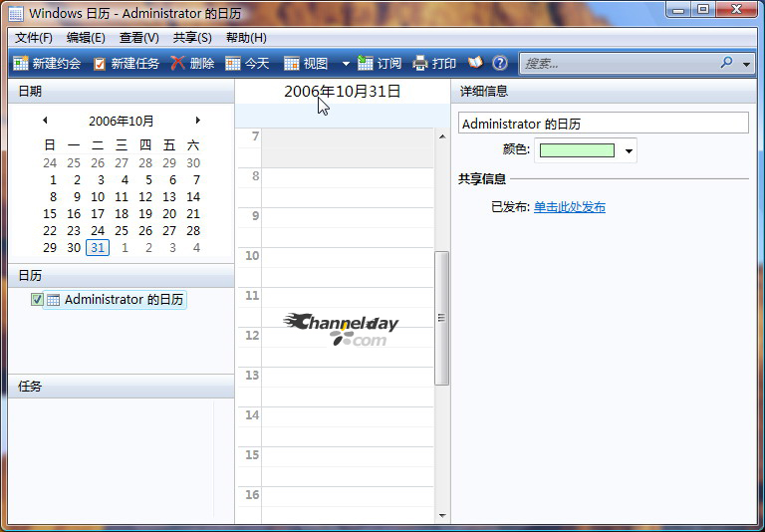The image size is (765, 532).
Task: Click the 打印 printer icon
Action: (x=420, y=64)
